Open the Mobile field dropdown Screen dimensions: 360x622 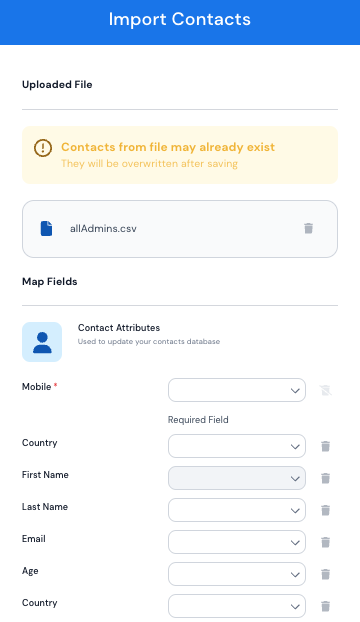(x=237, y=390)
